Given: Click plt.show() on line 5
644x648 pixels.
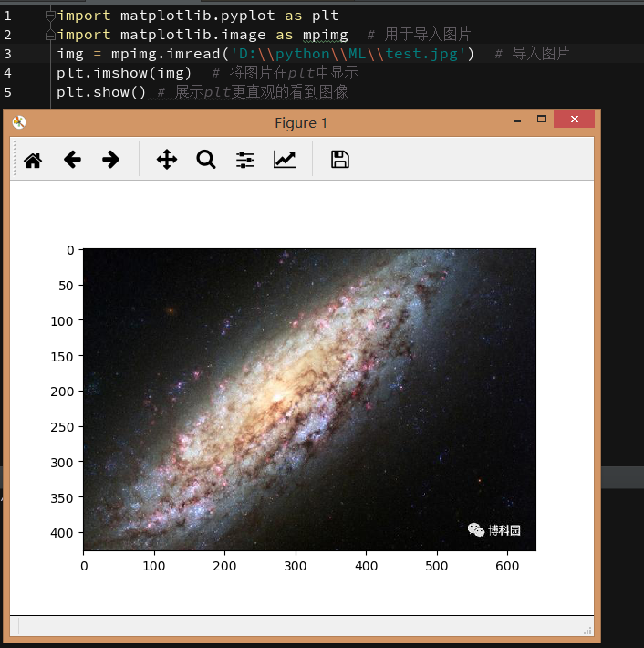Looking at the screenshot, I should (101, 92).
